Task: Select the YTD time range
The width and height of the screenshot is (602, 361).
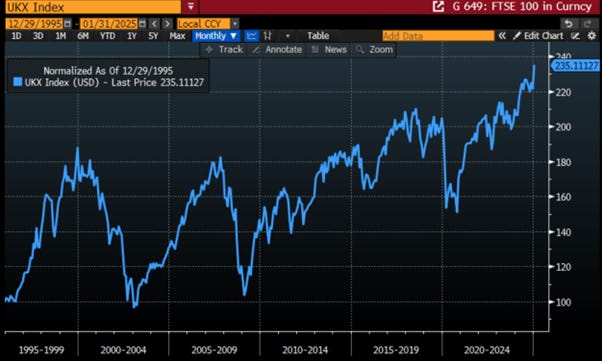Action: 107,36
